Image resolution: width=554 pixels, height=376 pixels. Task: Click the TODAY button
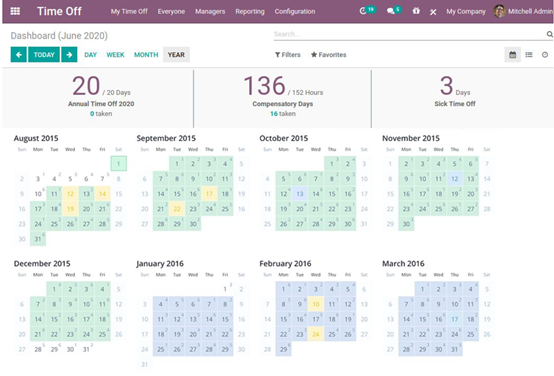[44, 54]
